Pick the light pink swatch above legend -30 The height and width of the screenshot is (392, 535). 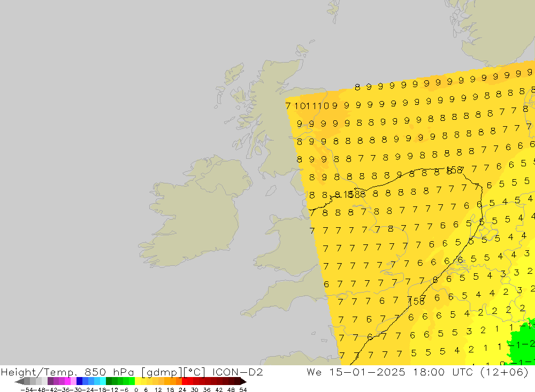(x=73, y=381)
